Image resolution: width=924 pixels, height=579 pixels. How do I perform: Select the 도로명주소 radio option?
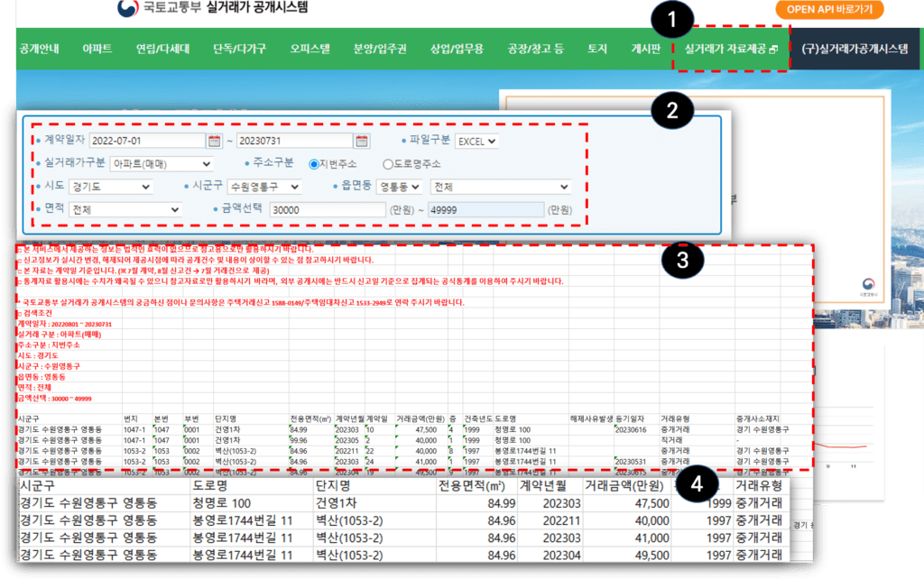pos(388,164)
